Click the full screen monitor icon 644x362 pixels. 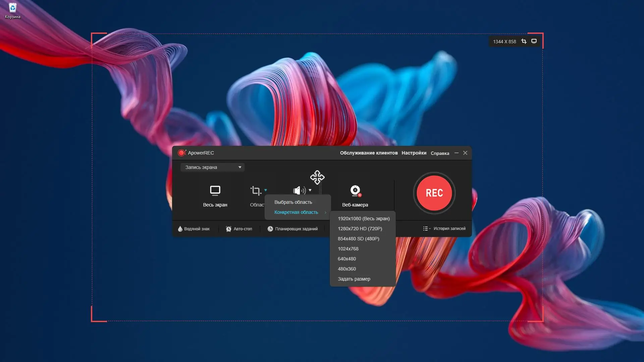pos(215,190)
